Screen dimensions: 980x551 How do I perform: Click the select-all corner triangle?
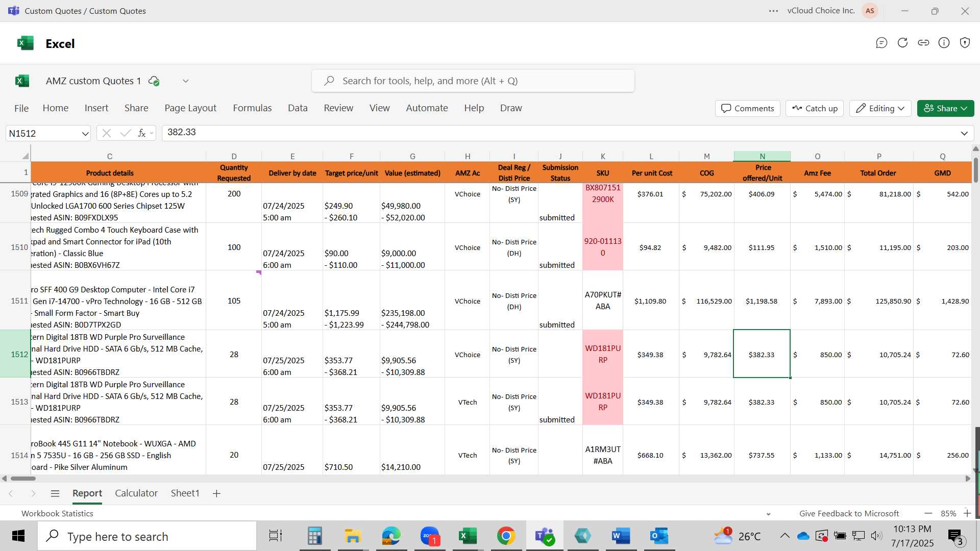25,156
